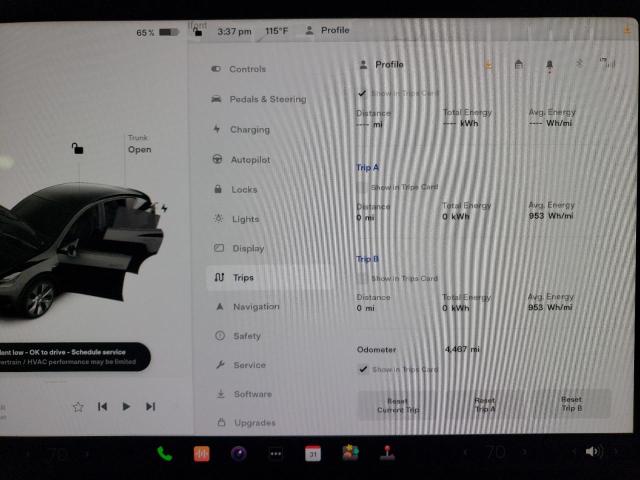Tap the cellular signal icon
This screenshot has height=480, width=640.
click(607, 62)
